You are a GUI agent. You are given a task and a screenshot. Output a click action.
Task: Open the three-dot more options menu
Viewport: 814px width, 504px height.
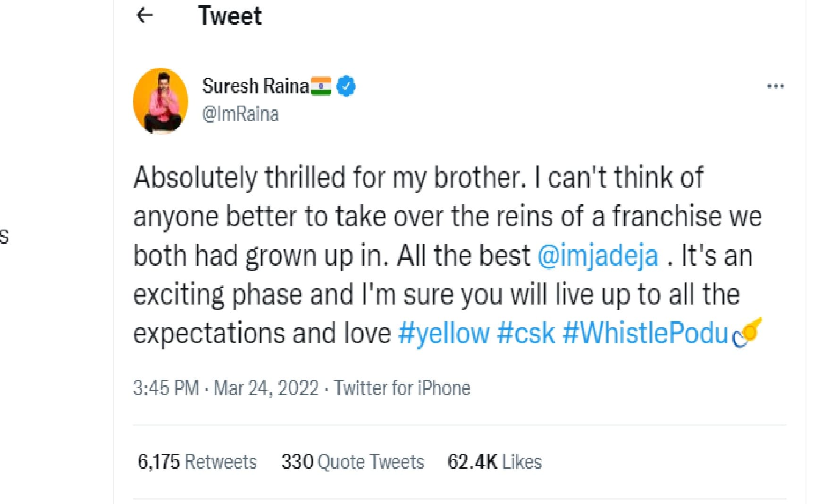(775, 86)
